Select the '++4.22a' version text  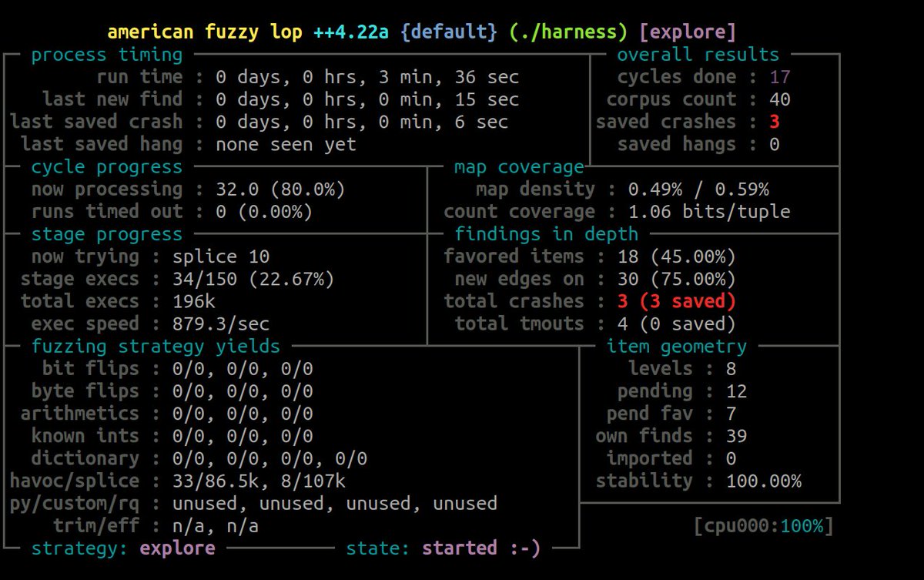pos(352,32)
